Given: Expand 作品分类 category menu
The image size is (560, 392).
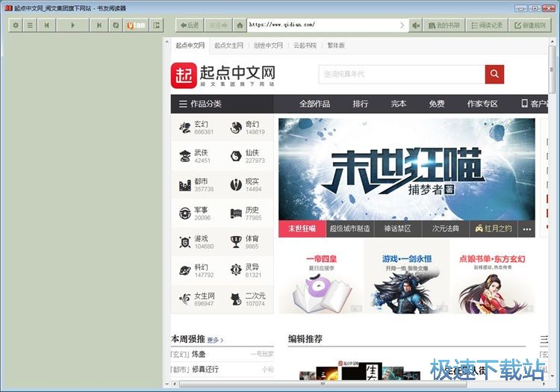Looking at the screenshot, I should [x=200, y=104].
